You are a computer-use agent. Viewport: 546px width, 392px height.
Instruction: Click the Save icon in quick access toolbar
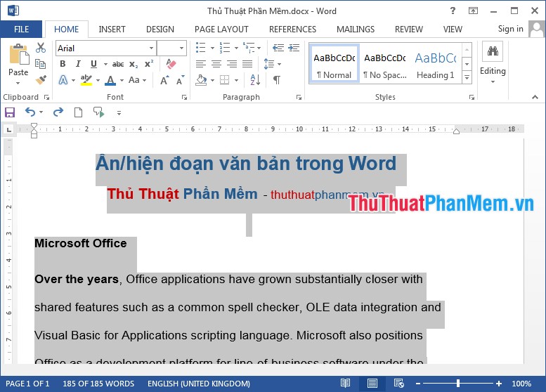coord(10,112)
